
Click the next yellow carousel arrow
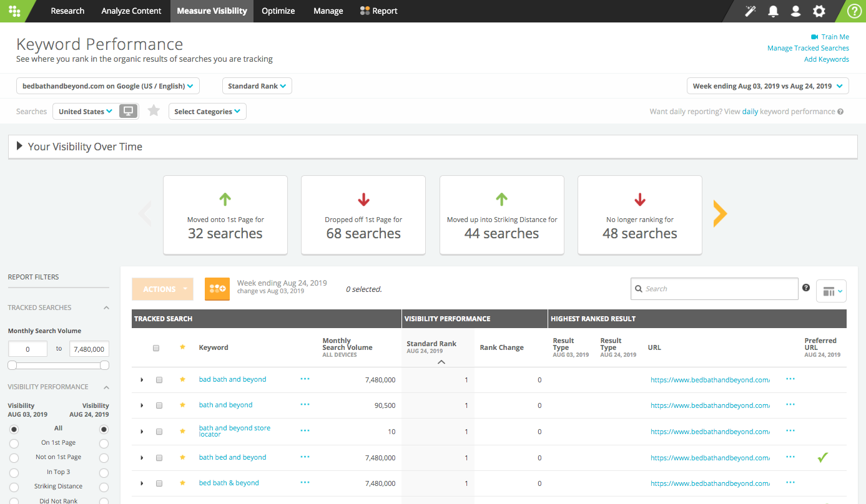[x=720, y=214]
